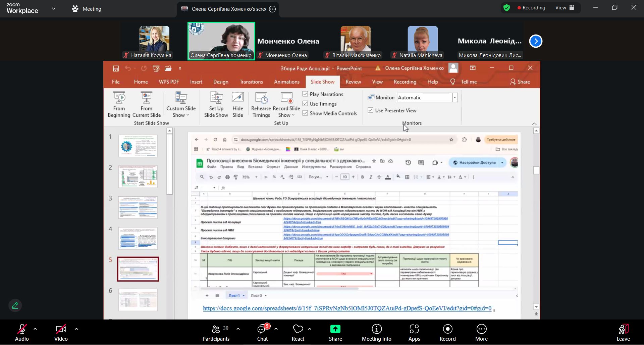
Task: Click the annotation pencil icon
Action: click(x=15, y=305)
